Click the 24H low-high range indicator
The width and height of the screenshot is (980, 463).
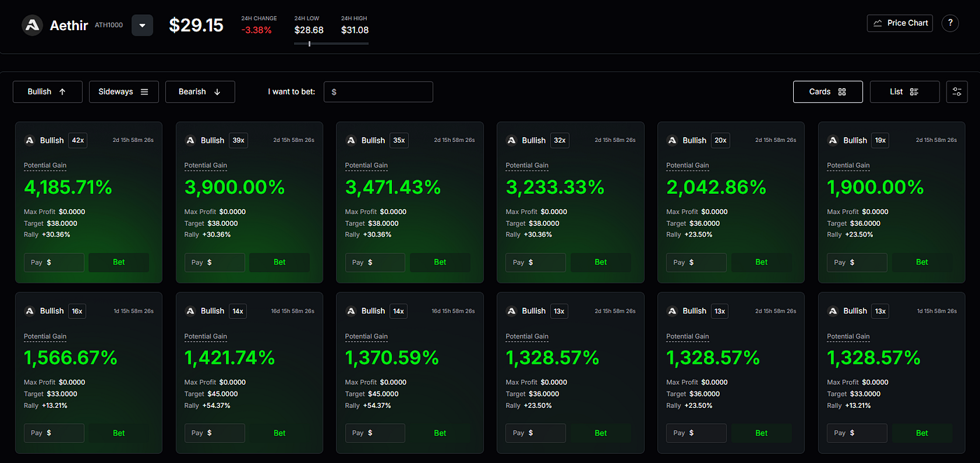[331, 43]
